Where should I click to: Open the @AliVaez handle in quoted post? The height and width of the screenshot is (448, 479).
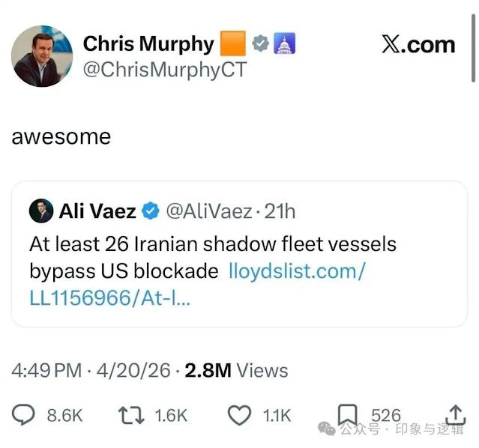(208, 211)
